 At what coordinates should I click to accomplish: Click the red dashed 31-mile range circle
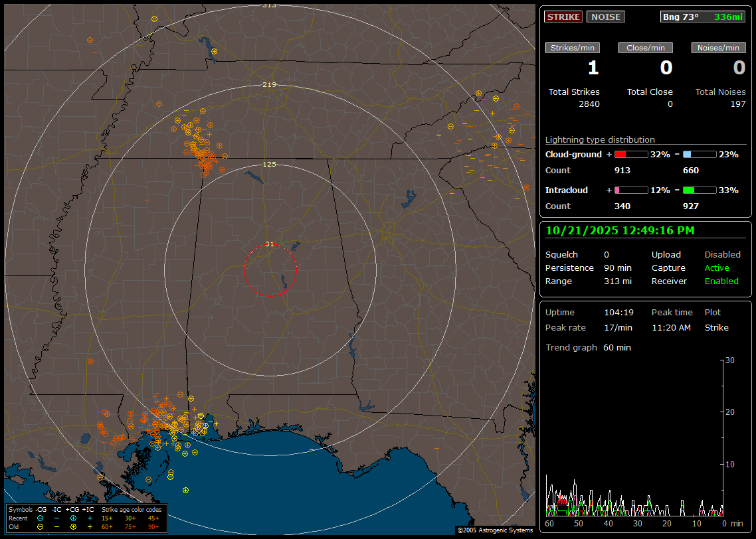click(x=244, y=270)
